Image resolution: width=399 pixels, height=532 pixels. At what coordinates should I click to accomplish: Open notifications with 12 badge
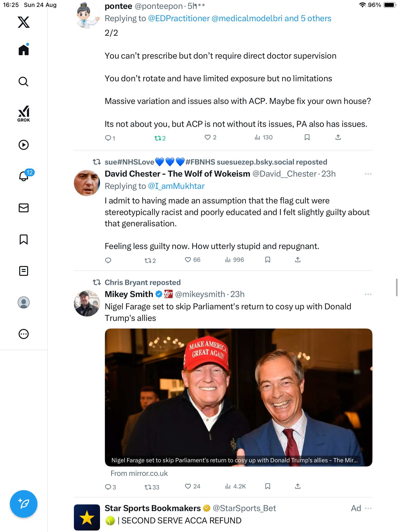point(24,176)
